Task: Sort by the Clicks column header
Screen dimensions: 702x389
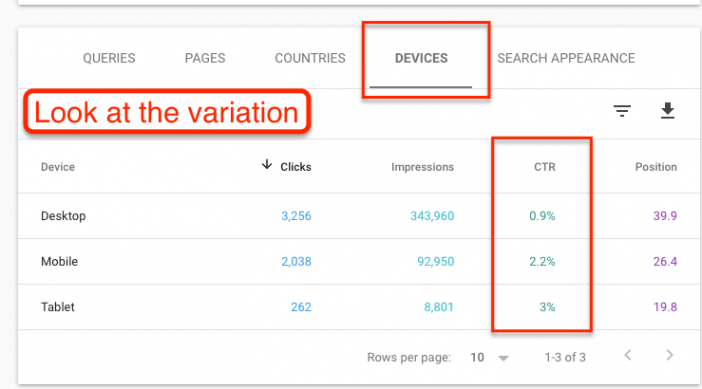Action: [295, 167]
